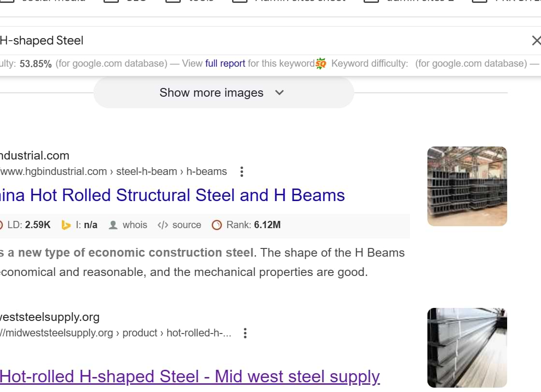The image size is (541, 392).
Task: Click the Bing index icon
Action: pos(66,225)
